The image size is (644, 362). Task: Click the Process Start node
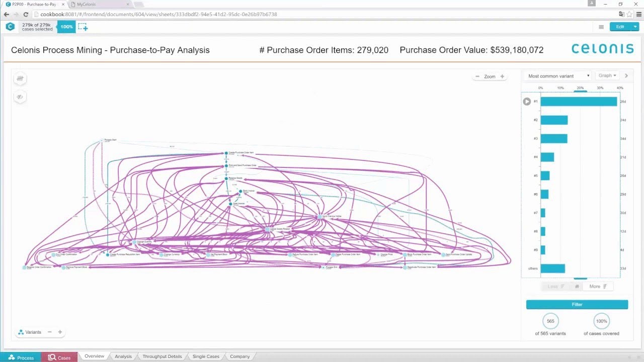[102, 140]
